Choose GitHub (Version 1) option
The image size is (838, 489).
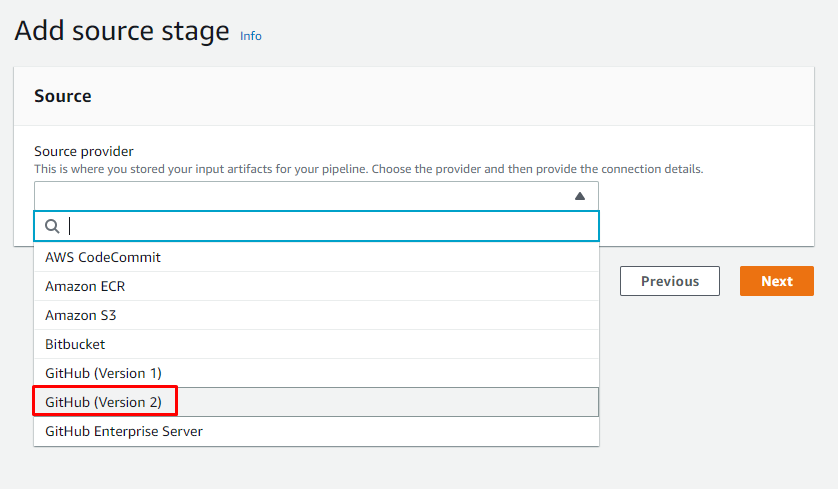[x=103, y=373]
